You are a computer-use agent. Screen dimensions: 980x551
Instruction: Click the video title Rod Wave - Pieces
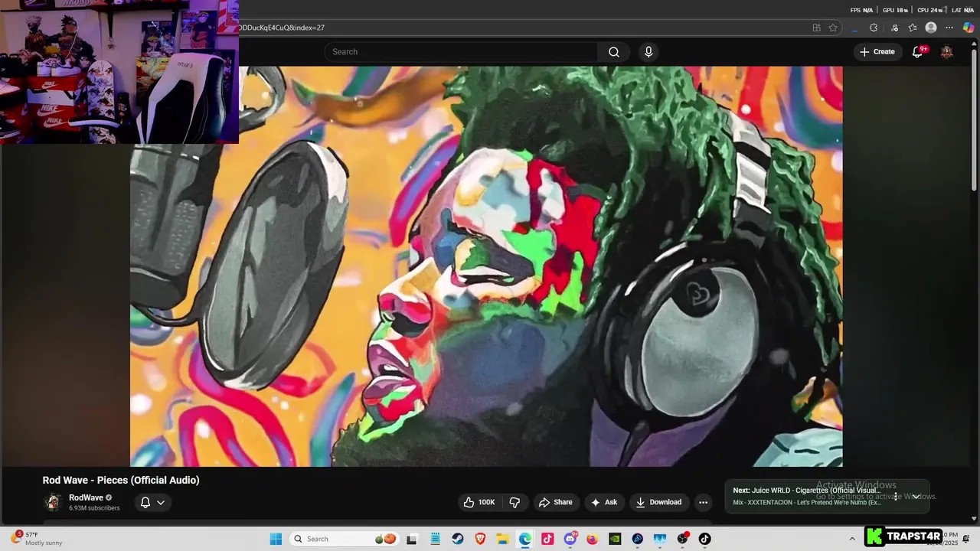(121, 480)
